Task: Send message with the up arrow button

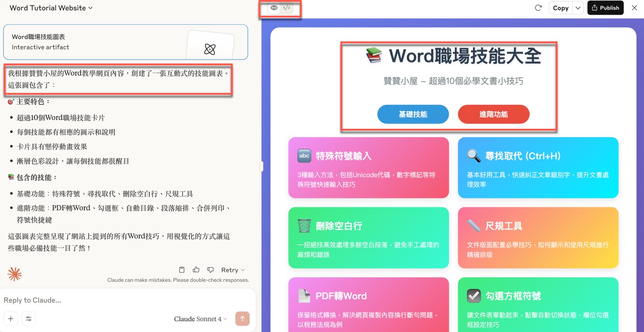Action: coord(242,319)
